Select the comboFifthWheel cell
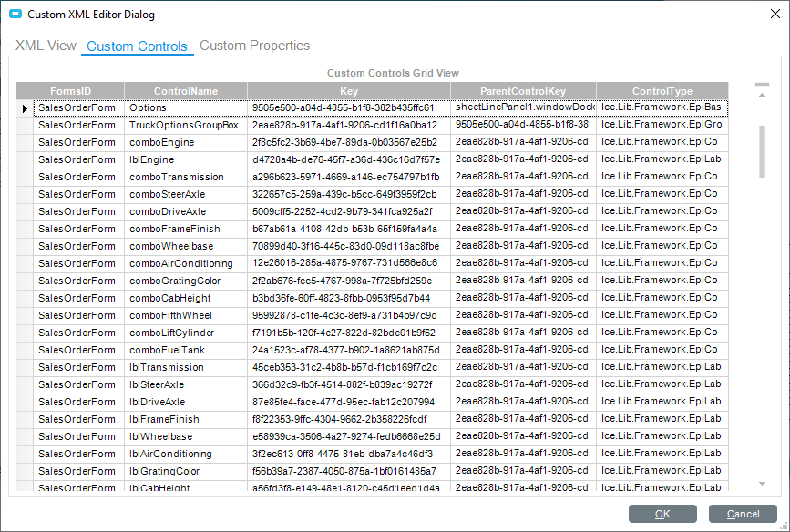790x532 pixels. tap(185, 315)
